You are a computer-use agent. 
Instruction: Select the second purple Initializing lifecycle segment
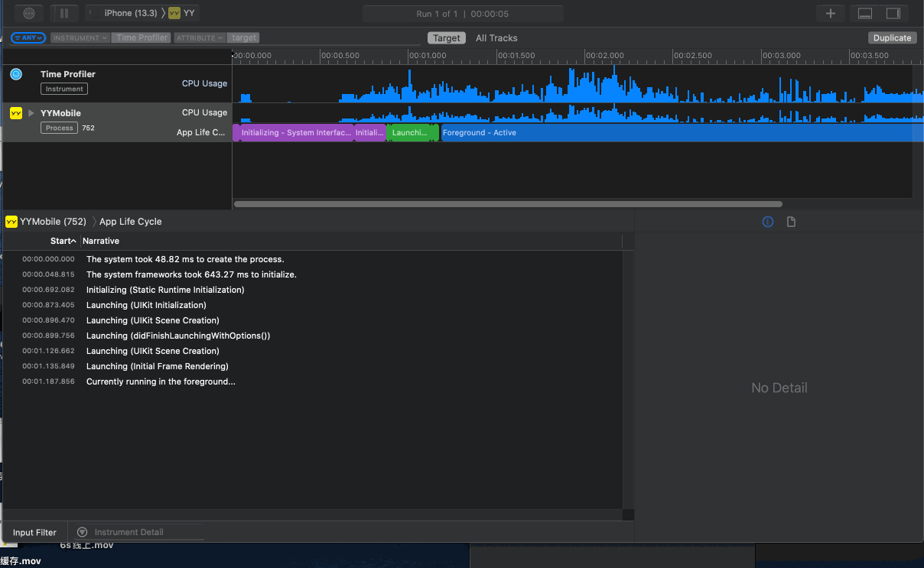tap(370, 133)
